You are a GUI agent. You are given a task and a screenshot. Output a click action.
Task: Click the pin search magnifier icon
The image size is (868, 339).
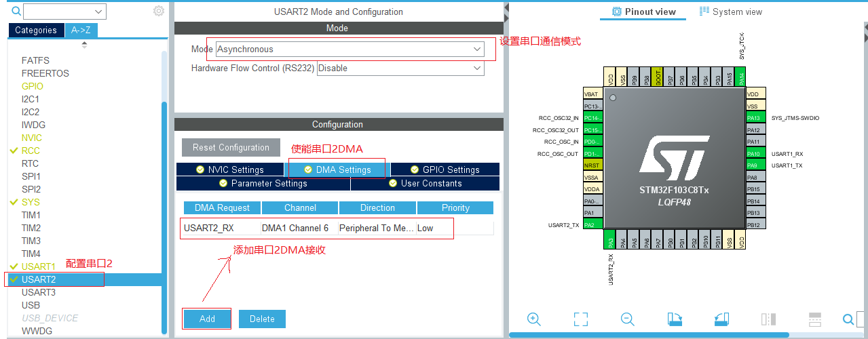point(848,319)
